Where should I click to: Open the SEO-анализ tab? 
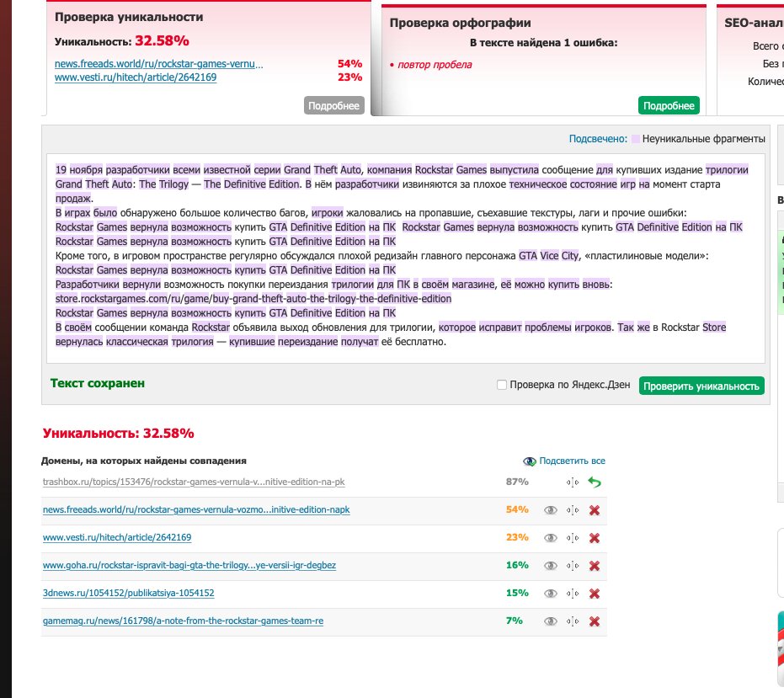tap(754, 23)
